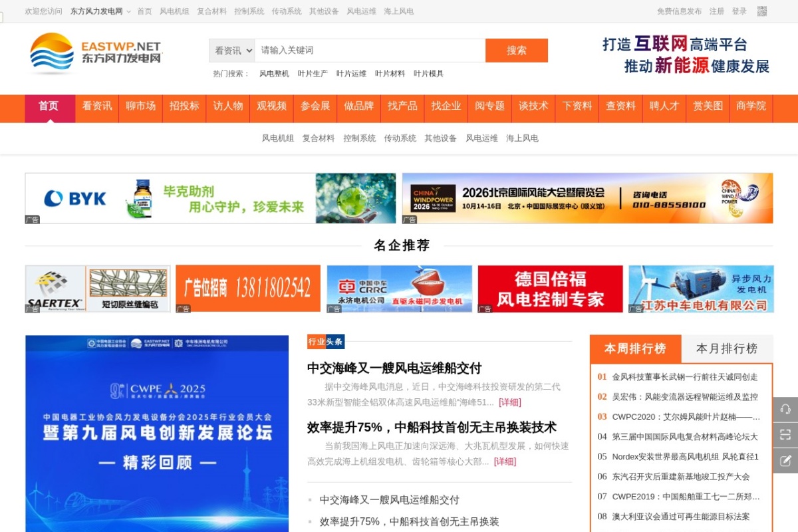Open 阅专题 in the main nav
The image size is (798, 532).
[489, 106]
